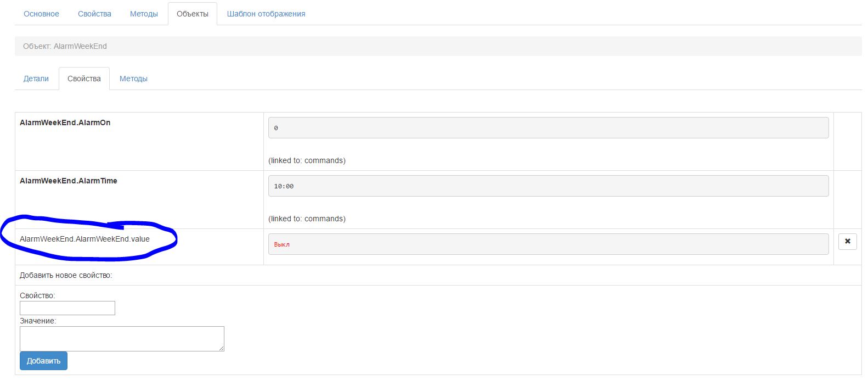Viewport: 868px width, 391px height.
Task: Click the AlarmOn value field showing 0
Action: point(548,128)
